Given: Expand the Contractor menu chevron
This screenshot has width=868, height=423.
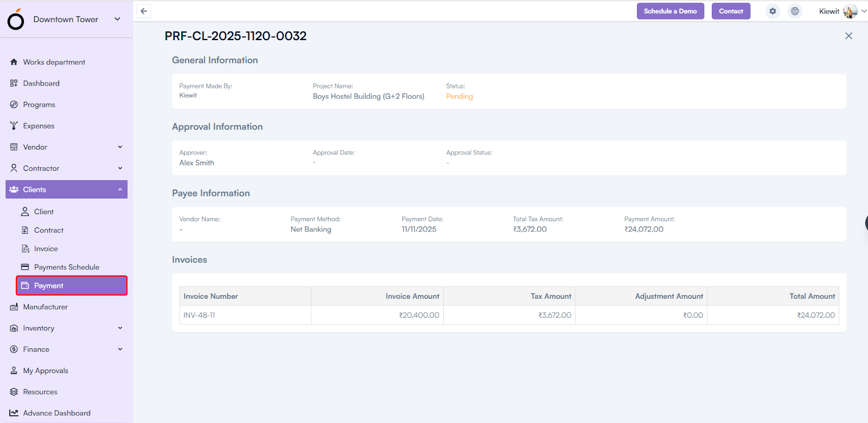Looking at the screenshot, I should click(120, 168).
